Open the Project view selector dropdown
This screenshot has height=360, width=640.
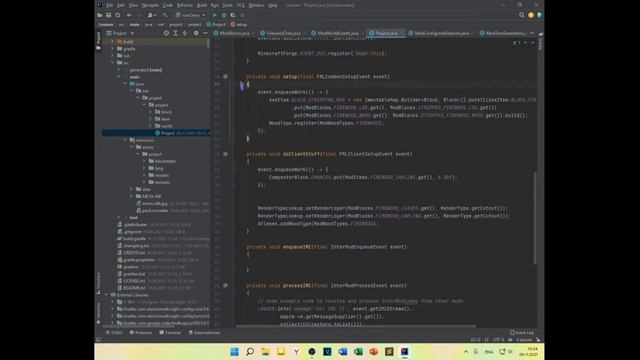[120, 33]
